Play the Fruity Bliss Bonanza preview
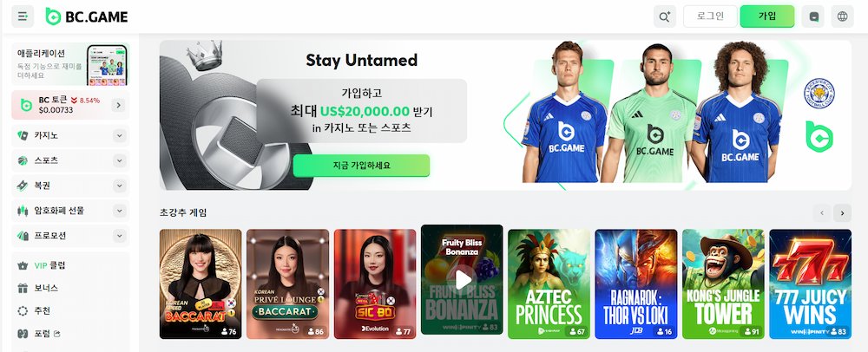Image resolution: width=868 pixels, height=352 pixels. 462,278
